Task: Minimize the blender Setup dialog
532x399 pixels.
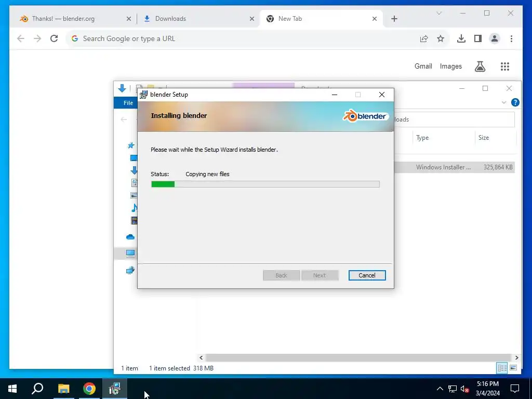Action: point(335,95)
